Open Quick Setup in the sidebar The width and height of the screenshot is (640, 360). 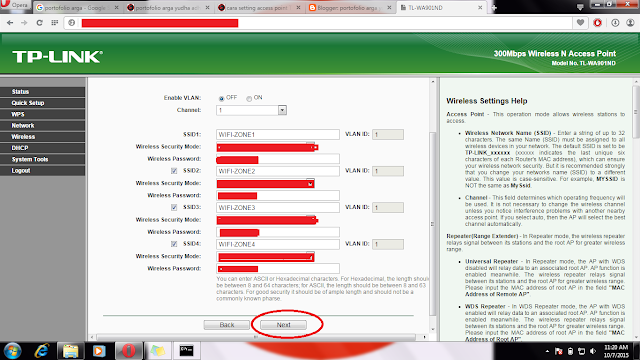(42, 103)
